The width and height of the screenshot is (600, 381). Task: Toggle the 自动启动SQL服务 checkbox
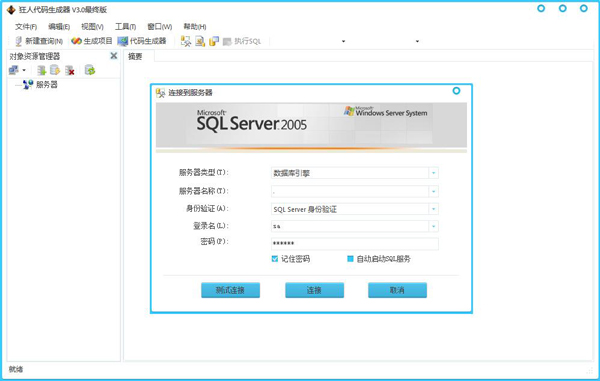350,259
